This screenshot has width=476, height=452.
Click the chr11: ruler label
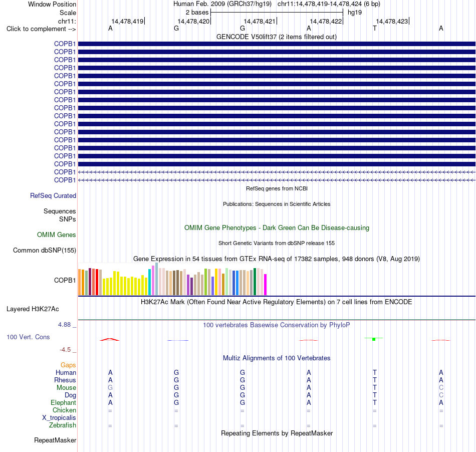[x=67, y=21]
